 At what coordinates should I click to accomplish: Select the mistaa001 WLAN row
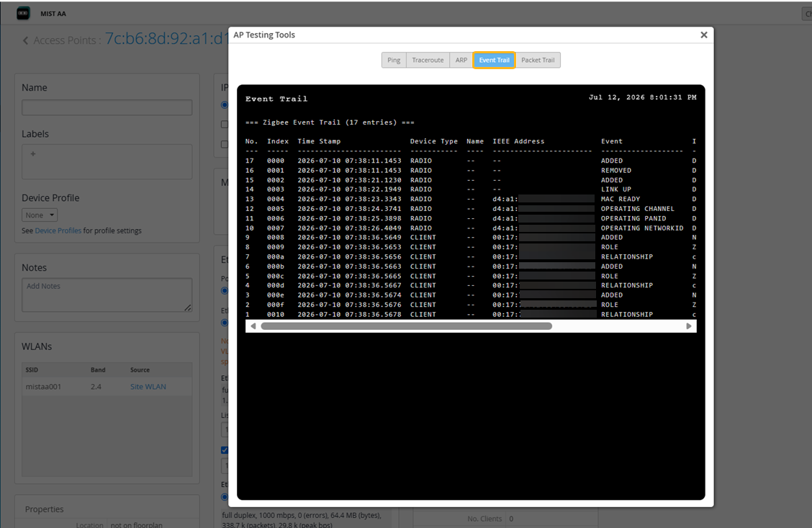click(107, 387)
